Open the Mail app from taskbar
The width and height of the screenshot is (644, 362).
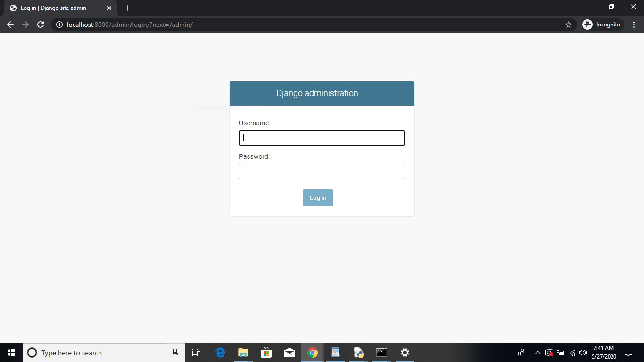pos(289,353)
